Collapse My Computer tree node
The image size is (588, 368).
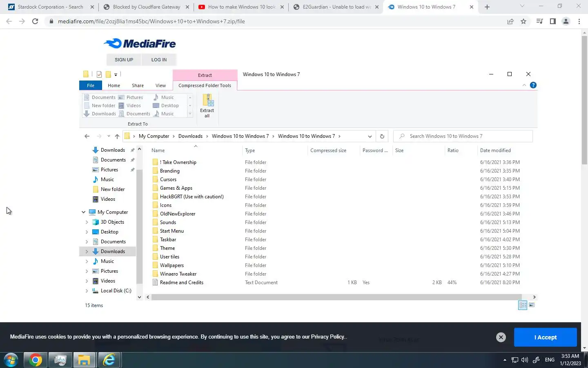84,212
